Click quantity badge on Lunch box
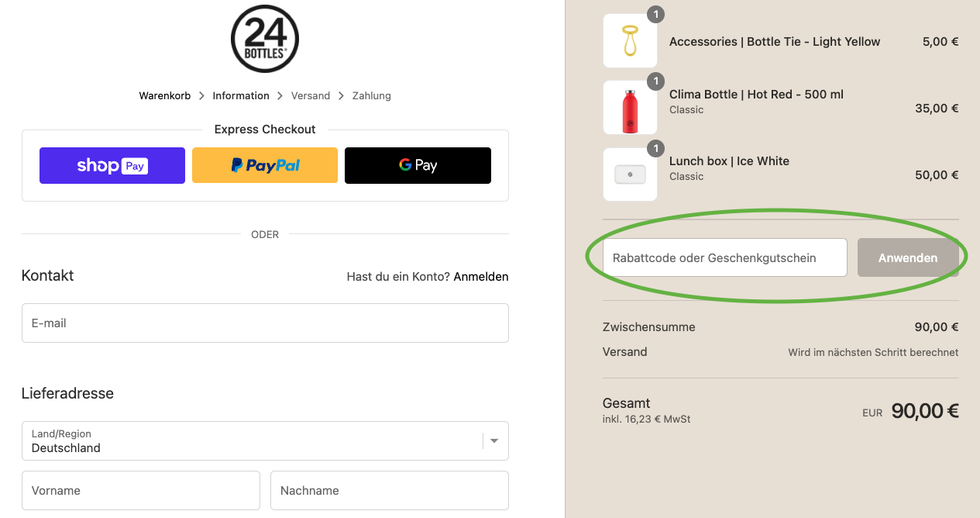980x518 pixels. tap(655, 148)
